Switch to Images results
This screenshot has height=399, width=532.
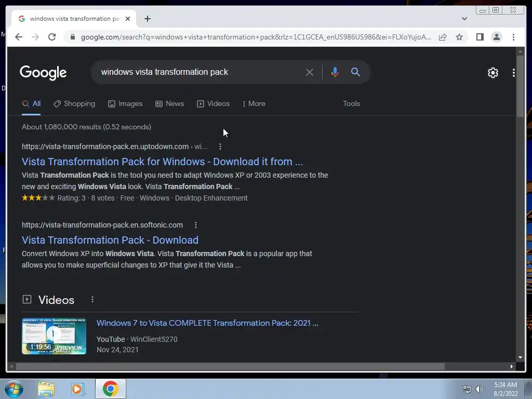tap(125, 104)
